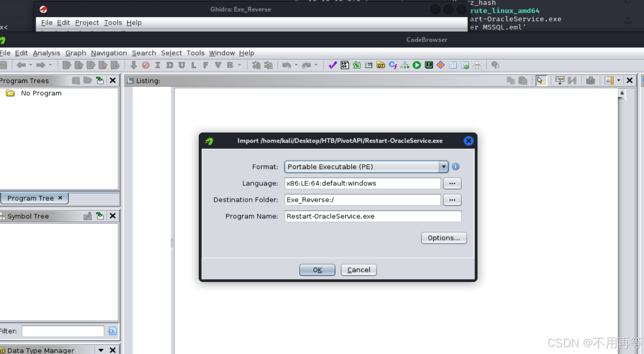Close the Import dialog with blue X button
The height and width of the screenshot is (354, 644).
tap(469, 141)
